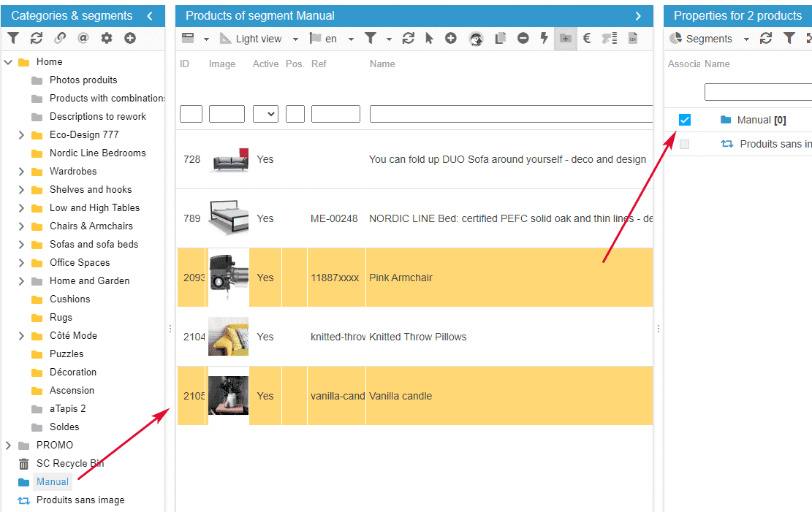Click the Name filter field in products grid
The width and height of the screenshot is (812, 512).
tap(510, 114)
